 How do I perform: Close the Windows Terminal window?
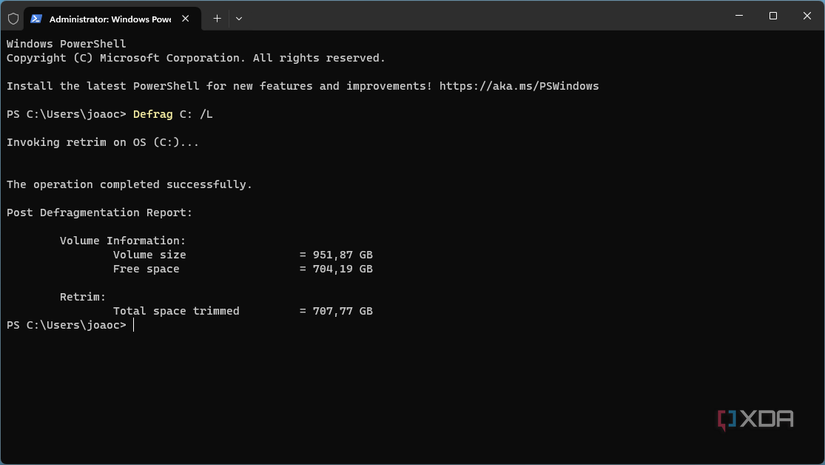click(x=807, y=16)
